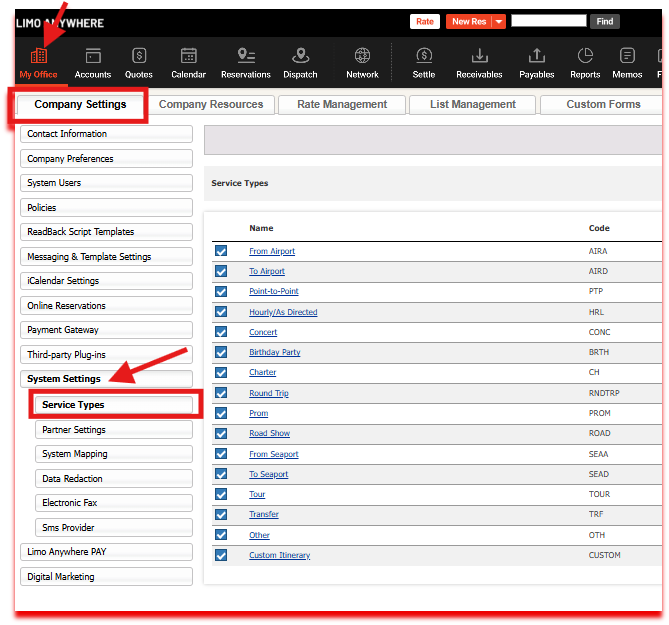Select Data Redaction in the sidebar

[x=113, y=479]
